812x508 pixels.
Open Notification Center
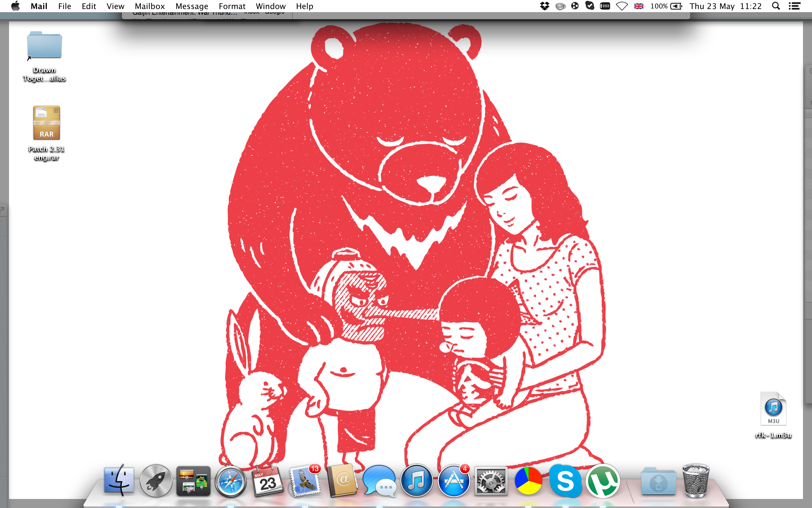(794, 6)
